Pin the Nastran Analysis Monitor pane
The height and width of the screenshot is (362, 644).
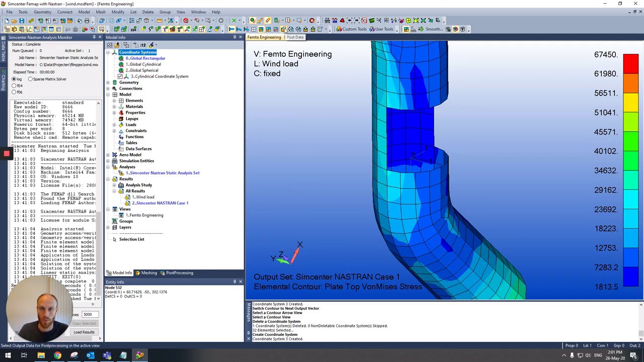pos(94,37)
